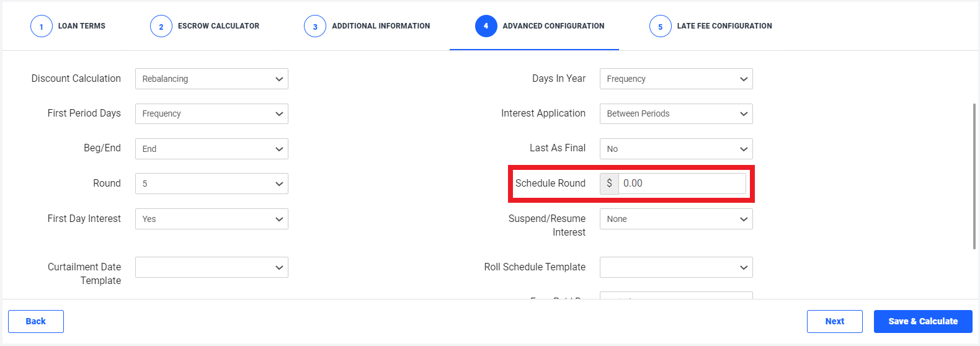Open the Beg/End dropdown

(x=212, y=149)
